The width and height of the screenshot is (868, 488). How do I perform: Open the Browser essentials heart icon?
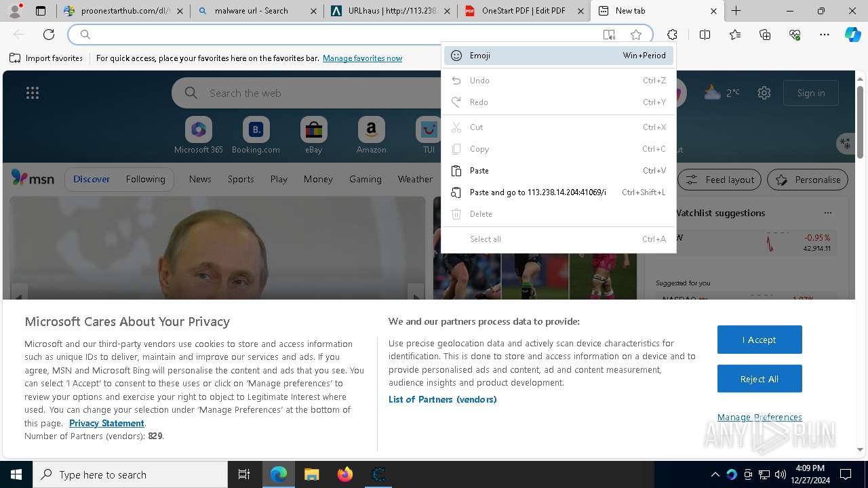[x=795, y=35]
